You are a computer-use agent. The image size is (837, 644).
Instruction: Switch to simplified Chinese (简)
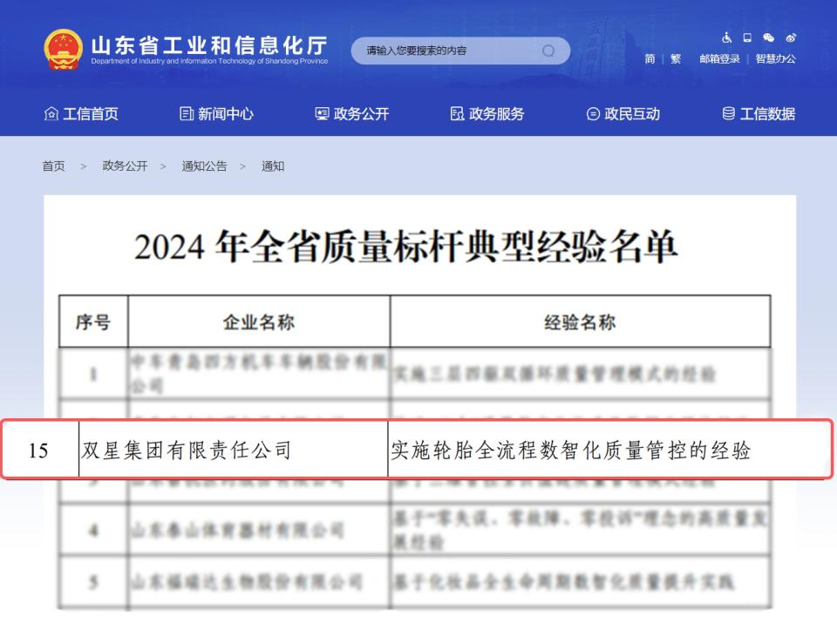click(x=650, y=59)
